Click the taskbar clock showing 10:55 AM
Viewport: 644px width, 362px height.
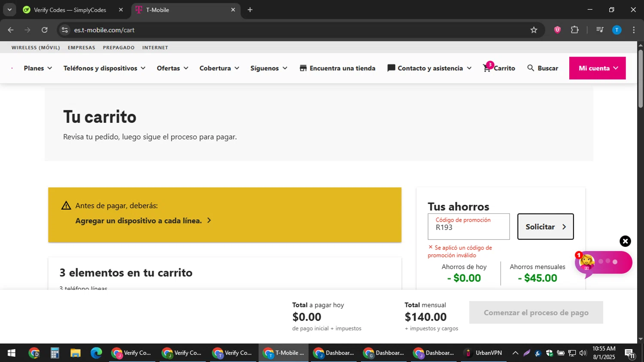[x=604, y=353]
